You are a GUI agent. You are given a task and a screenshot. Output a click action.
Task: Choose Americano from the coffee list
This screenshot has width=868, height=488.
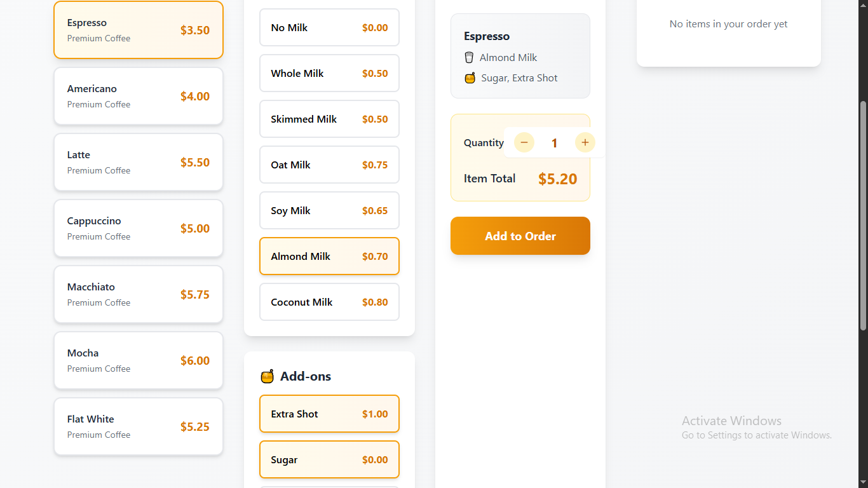pyautogui.click(x=139, y=96)
